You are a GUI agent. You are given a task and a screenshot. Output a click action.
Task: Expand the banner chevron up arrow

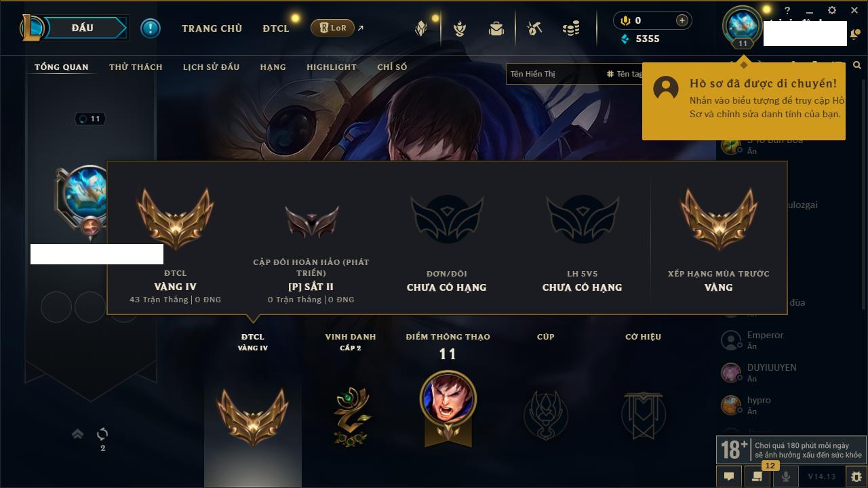(x=77, y=434)
